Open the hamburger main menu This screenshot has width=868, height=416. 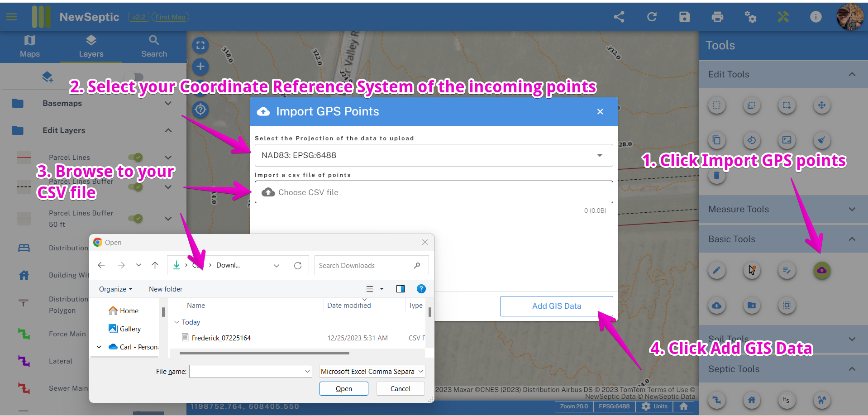tap(12, 17)
